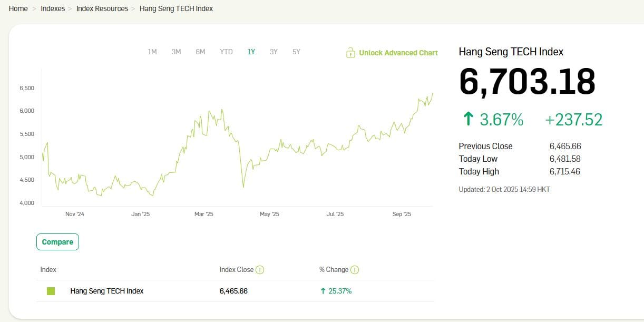Click the Hang Seng TECH Index breadcrumb
644x322 pixels.
point(176,8)
